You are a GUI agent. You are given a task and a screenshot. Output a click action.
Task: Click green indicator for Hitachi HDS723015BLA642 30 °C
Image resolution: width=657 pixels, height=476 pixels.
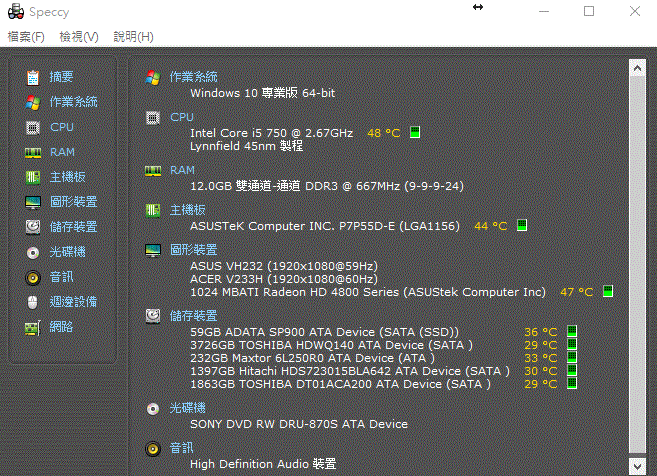(x=572, y=370)
